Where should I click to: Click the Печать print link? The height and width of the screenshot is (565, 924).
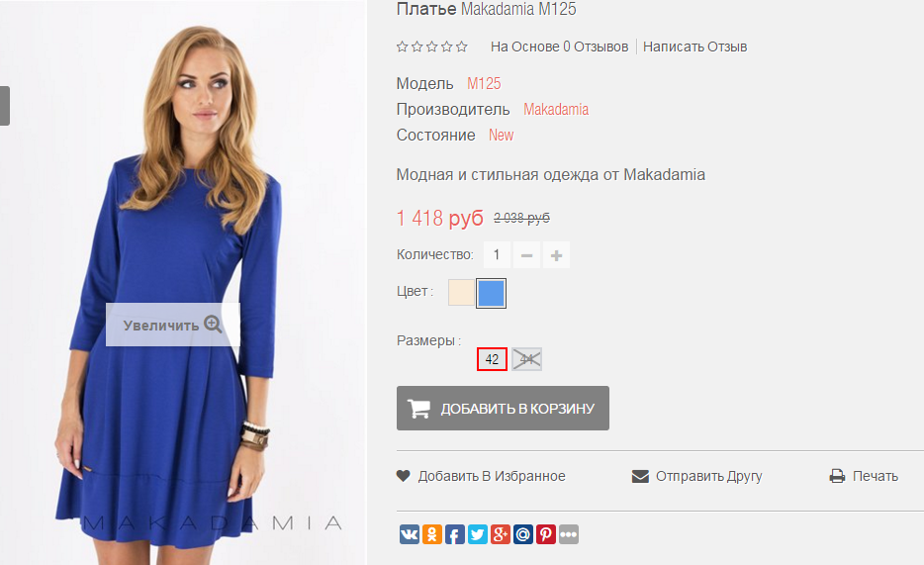point(864,476)
